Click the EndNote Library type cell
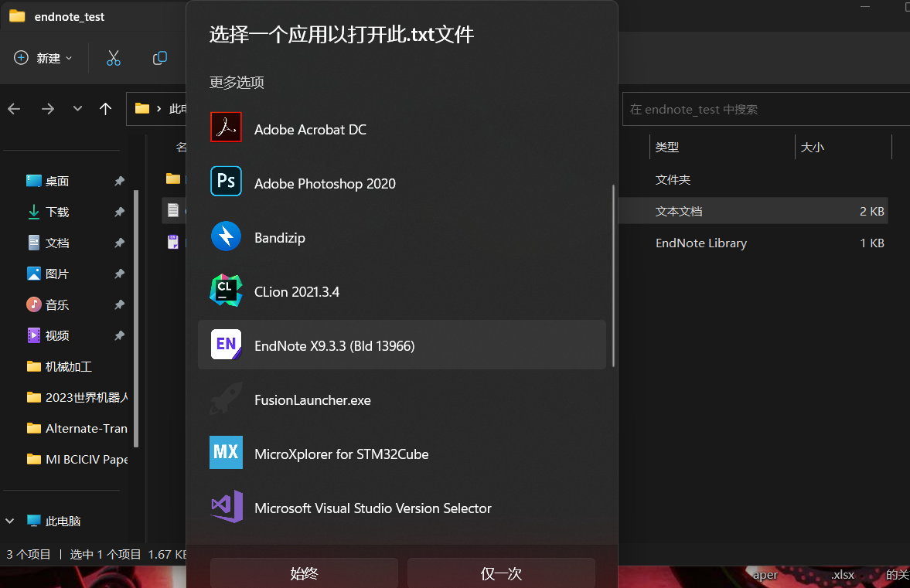Viewport: 910px width, 588px height. coord(701,243)
